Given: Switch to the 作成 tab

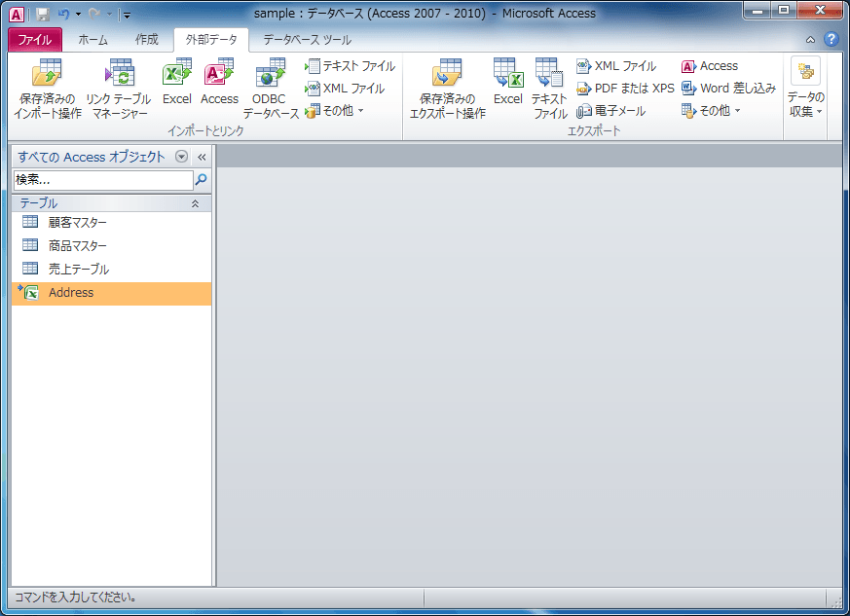Looking at the screenshot, I should click(x=146, y=40).
